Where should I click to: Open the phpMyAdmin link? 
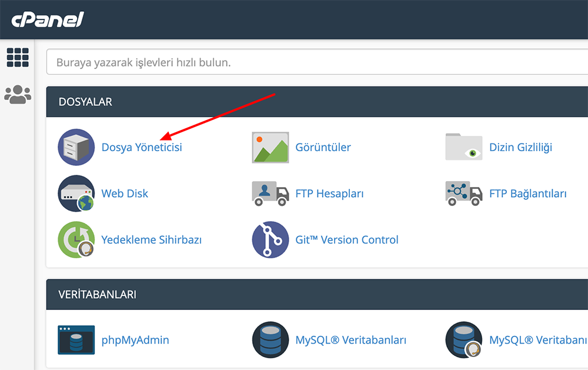135,340
